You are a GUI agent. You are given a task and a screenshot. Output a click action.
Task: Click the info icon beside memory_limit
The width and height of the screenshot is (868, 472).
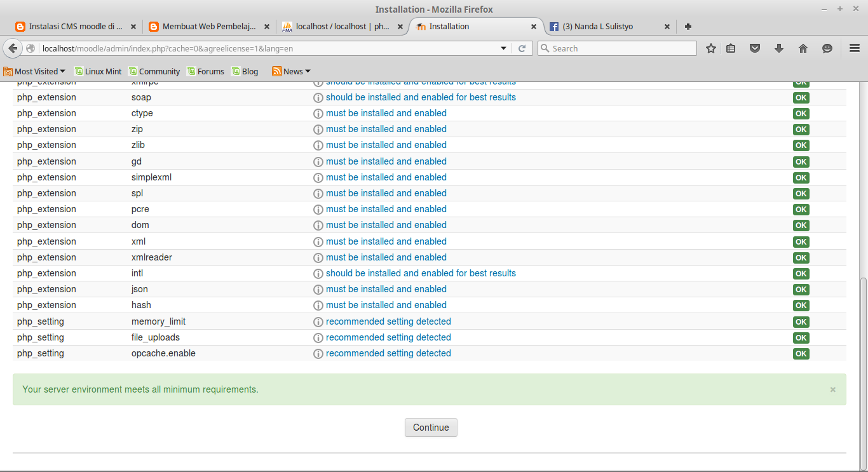(318, 321)
